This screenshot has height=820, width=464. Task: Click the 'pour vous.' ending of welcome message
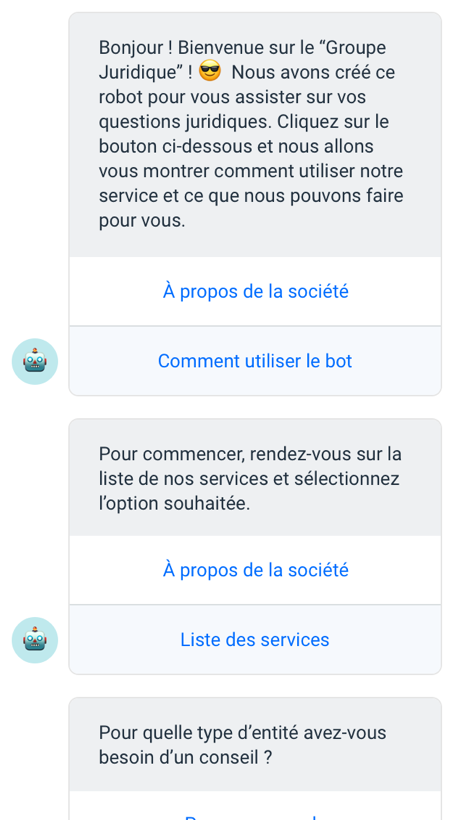click(142, 221)
